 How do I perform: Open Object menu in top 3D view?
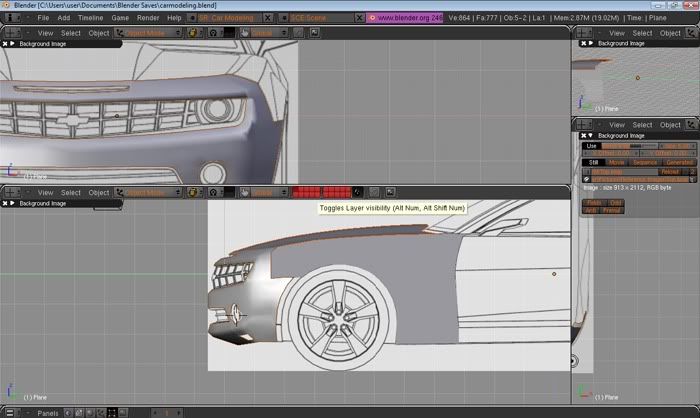pyautogui.click(x=99, y=33)
